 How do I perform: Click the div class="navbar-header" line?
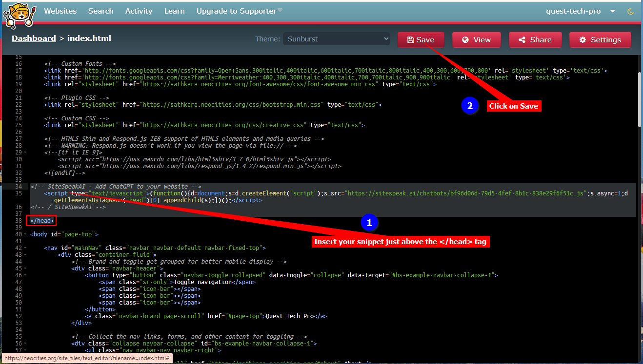pos(117,268)
